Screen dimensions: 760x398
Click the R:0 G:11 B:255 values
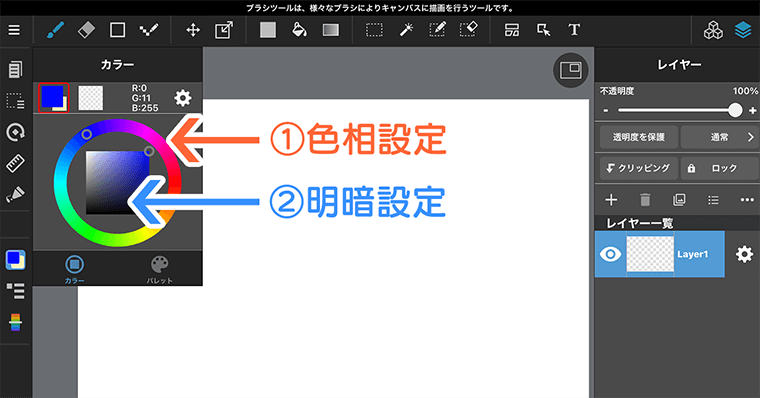(145, 98)
